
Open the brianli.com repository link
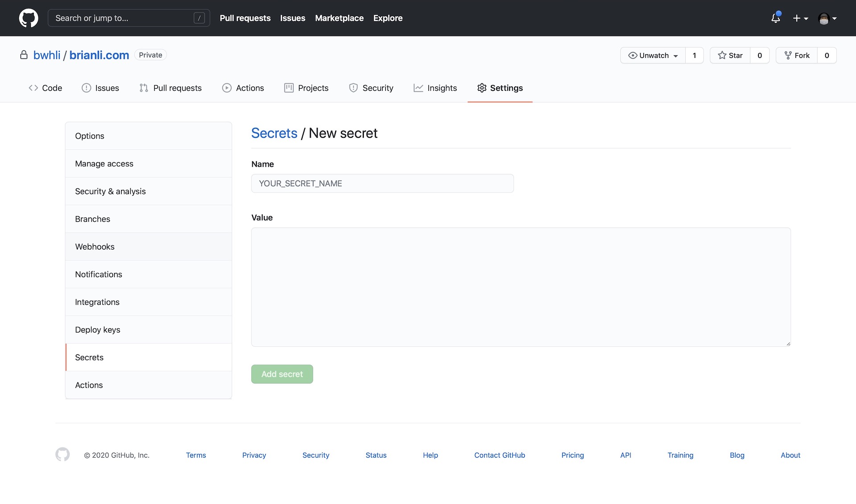99,55
